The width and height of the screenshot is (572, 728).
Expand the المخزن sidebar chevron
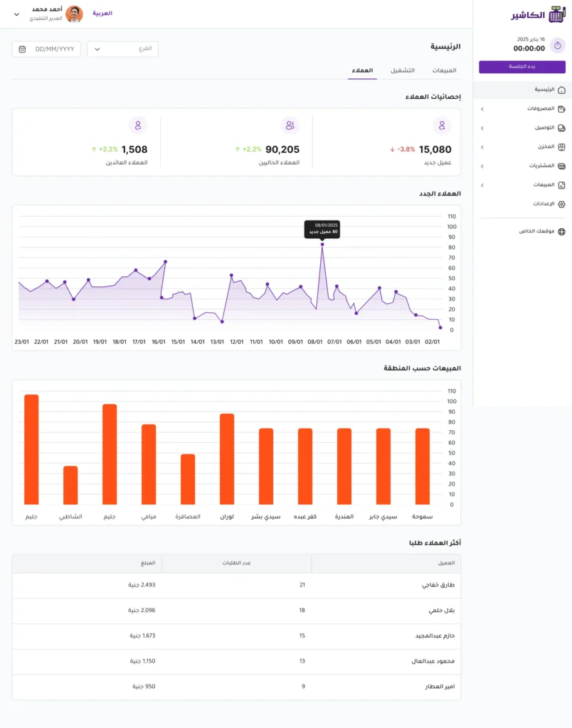[482, 147]
